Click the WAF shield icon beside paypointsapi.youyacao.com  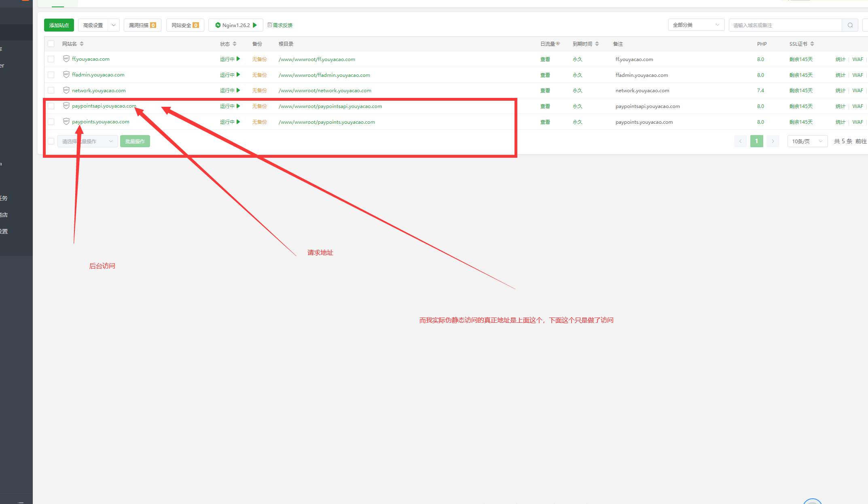tap(66, 106)
